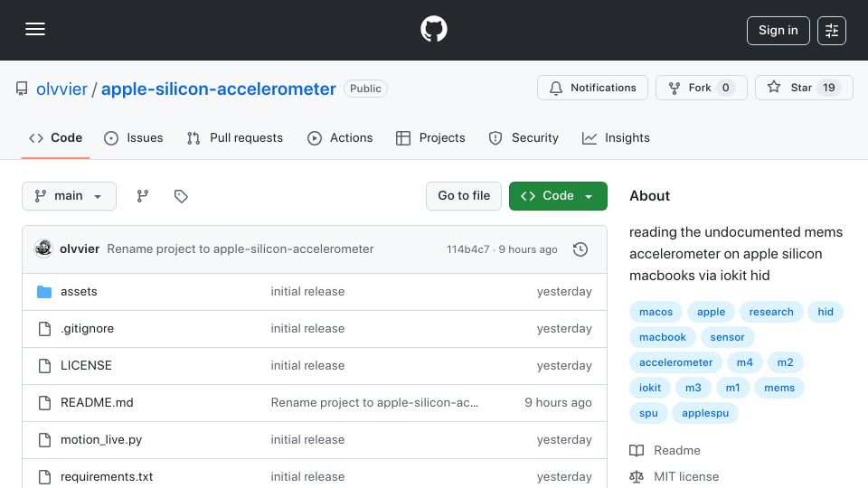Screen dimensions: 868x488
Task: Open the olvvier owner profile link
Action: [x=61, y=89]
